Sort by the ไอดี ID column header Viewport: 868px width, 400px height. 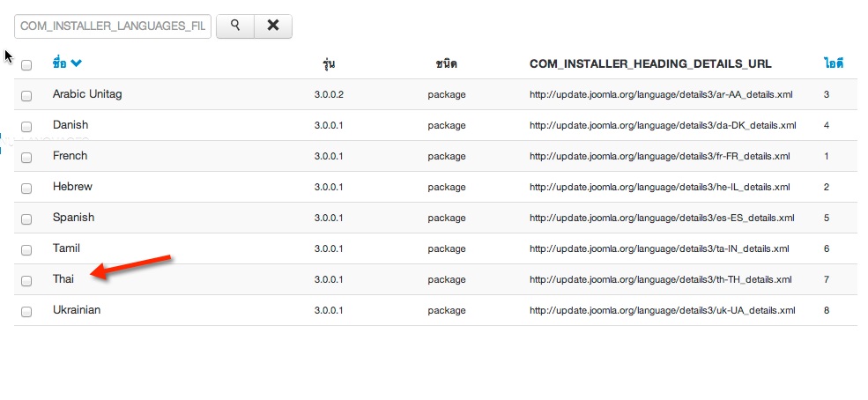833,63
